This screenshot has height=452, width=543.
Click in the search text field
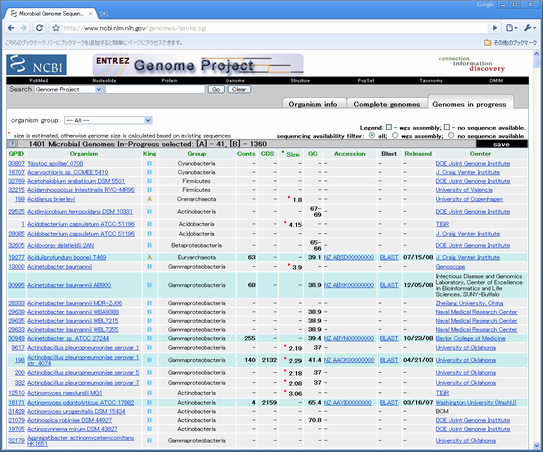pos(155,89)
